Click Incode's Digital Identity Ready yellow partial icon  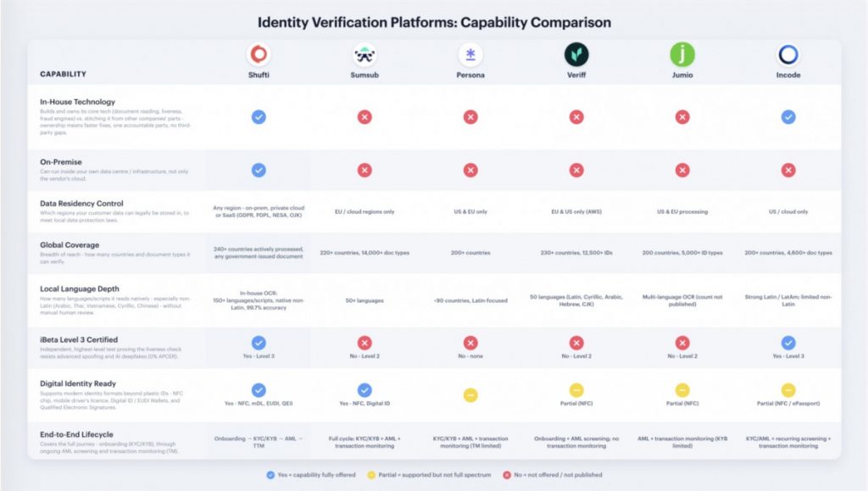click(788, 390)
